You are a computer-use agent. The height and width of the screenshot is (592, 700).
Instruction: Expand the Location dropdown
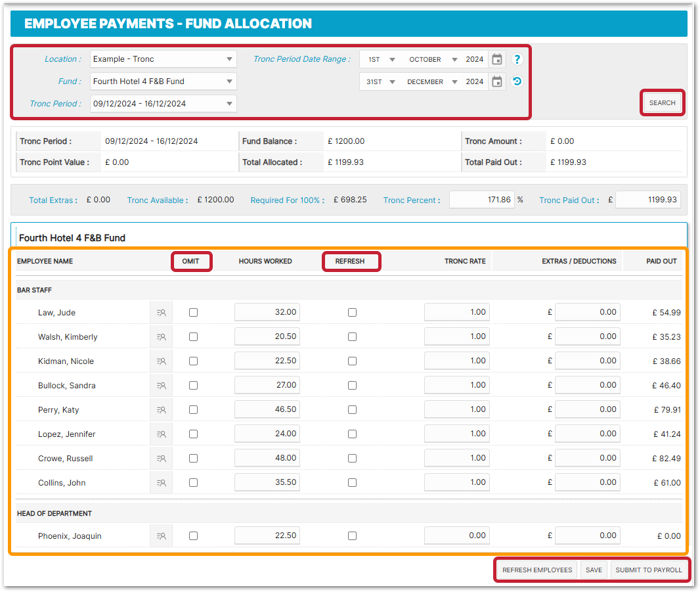164,59
